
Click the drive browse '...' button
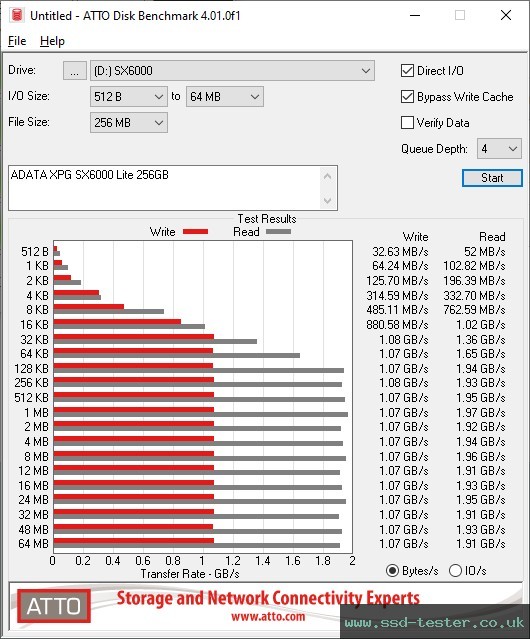point(75,71)
